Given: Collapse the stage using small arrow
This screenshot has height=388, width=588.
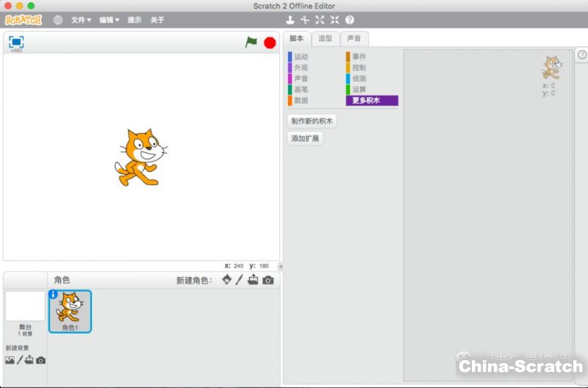Looking at the screenshot, I should [280, 266].
